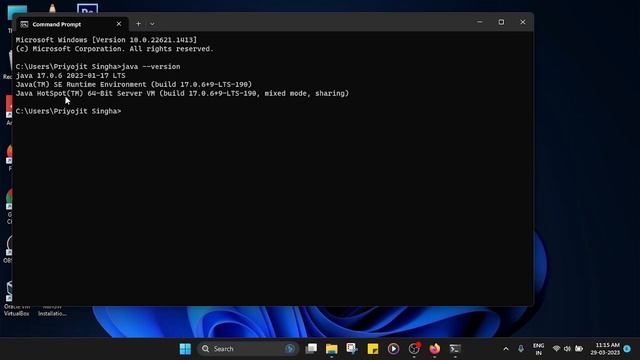640x360 pixels.
Task: Close the Command Prompt window
Action: tap(522, 22)
